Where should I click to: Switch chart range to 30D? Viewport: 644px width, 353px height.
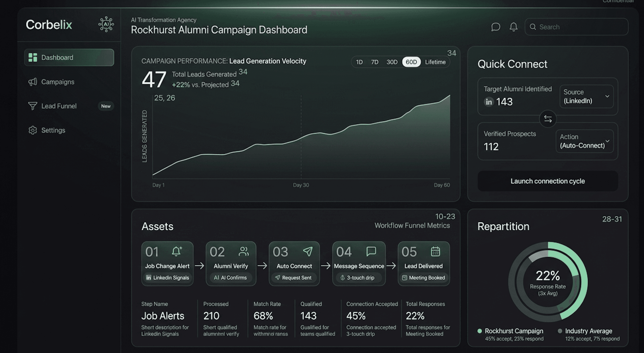tap(392, 62)
